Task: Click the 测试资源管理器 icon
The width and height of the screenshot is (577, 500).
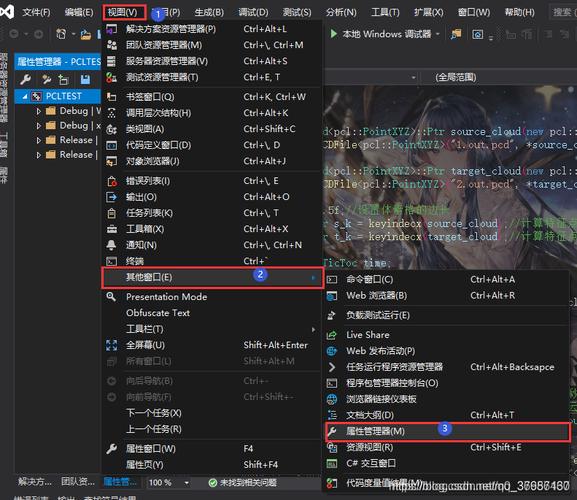Action: [x=111, y=77]
